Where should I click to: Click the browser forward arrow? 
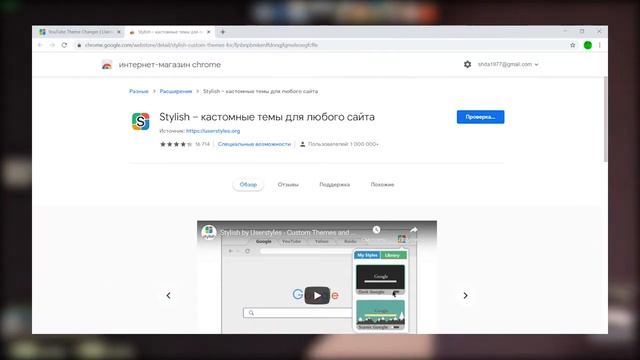pos(52,45)
